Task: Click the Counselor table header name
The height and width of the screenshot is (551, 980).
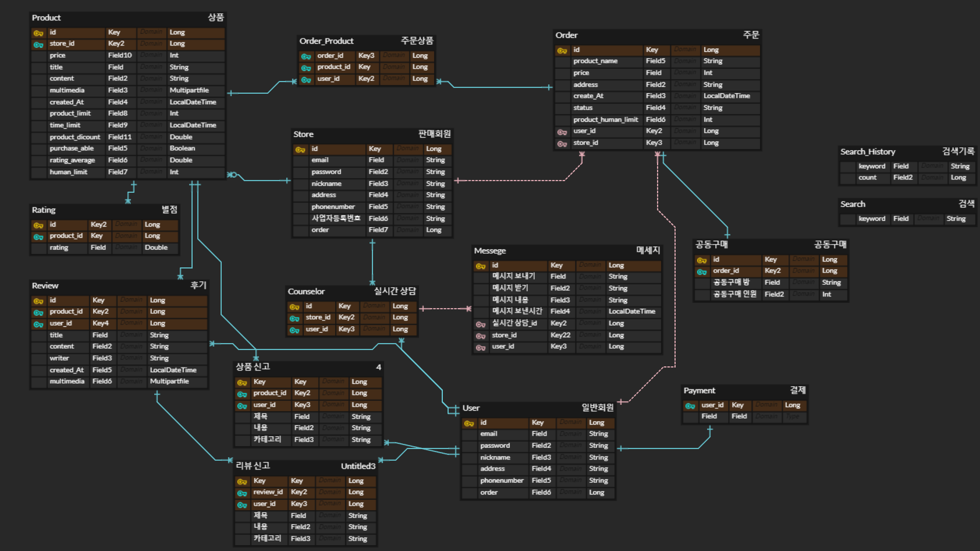Action: tap(306, 292)
